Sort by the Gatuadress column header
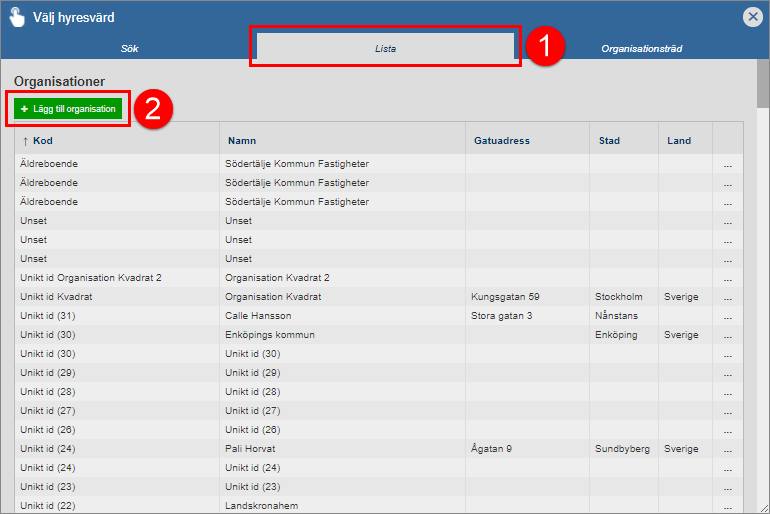The image size is (770, 514). point(501,141)
